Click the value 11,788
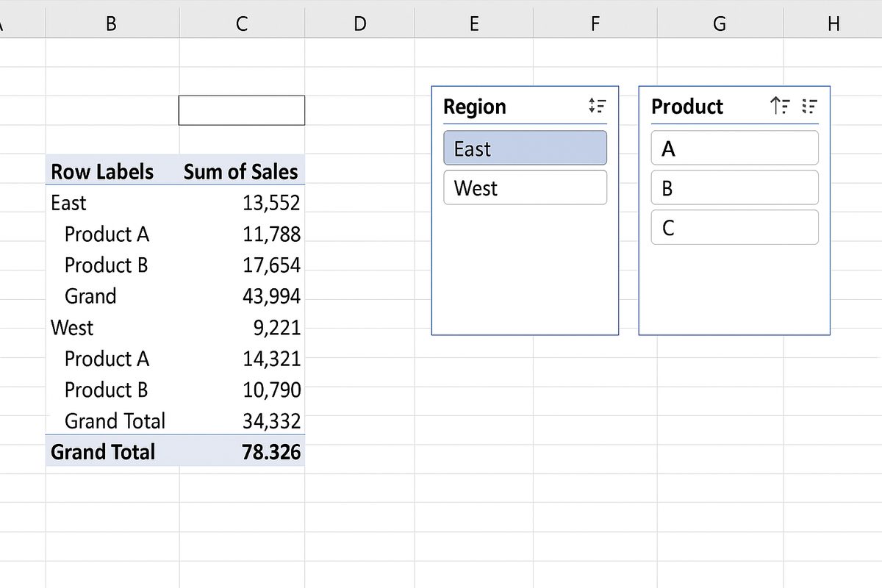Image resolution: width=882 pixels, height=588 pixels. click(272, 234)
